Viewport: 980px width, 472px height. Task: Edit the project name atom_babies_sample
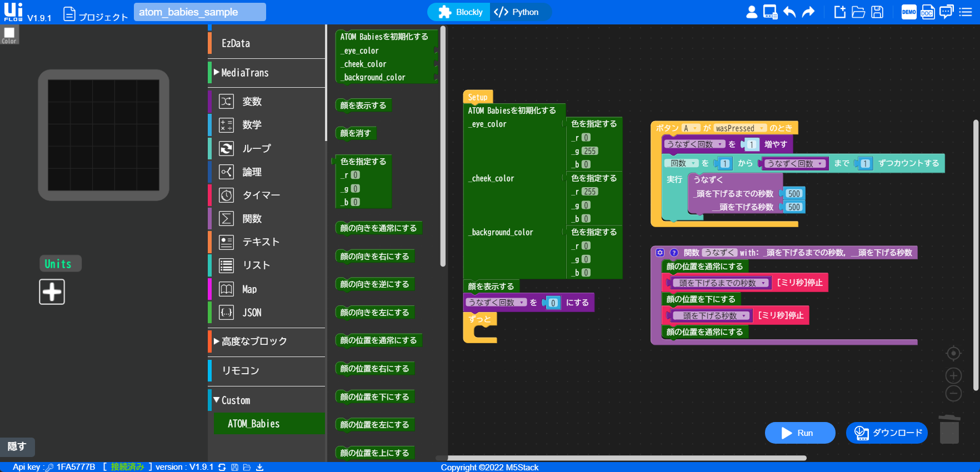click(200, 12)
